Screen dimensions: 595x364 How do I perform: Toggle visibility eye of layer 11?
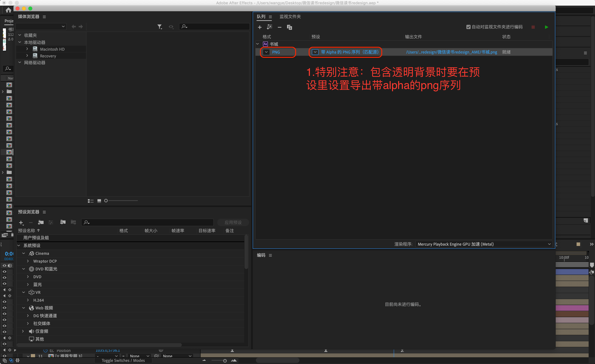coord(4,356)
